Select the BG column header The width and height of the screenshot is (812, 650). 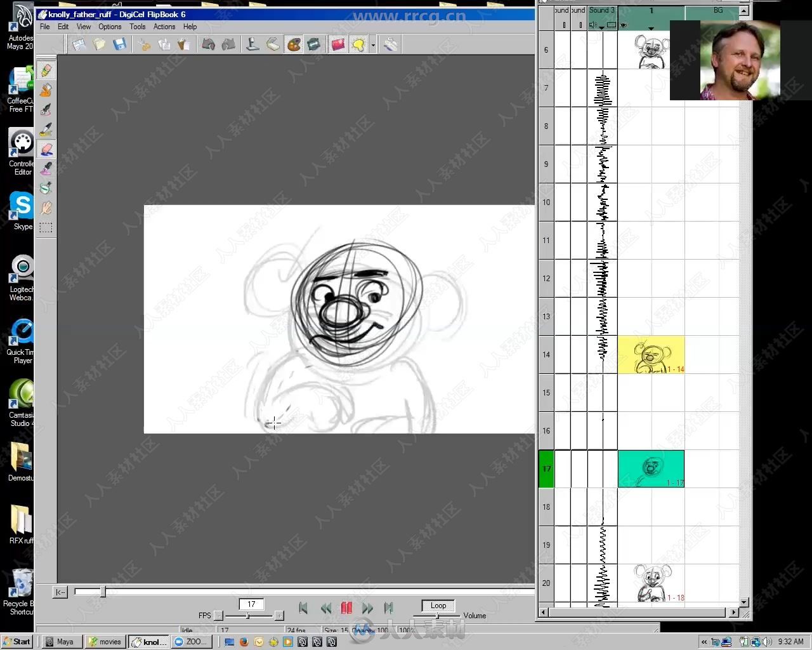(717, 10)
